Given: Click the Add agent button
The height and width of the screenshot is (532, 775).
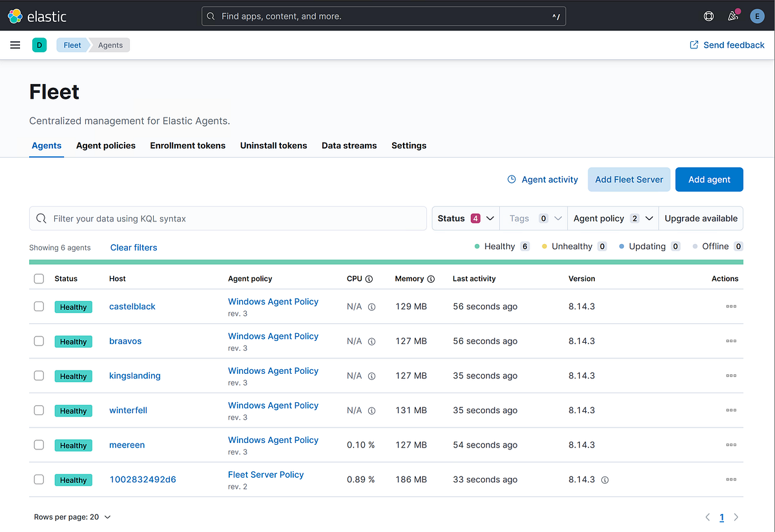Looking at the screenshot, I should click(x=708, y=179).
